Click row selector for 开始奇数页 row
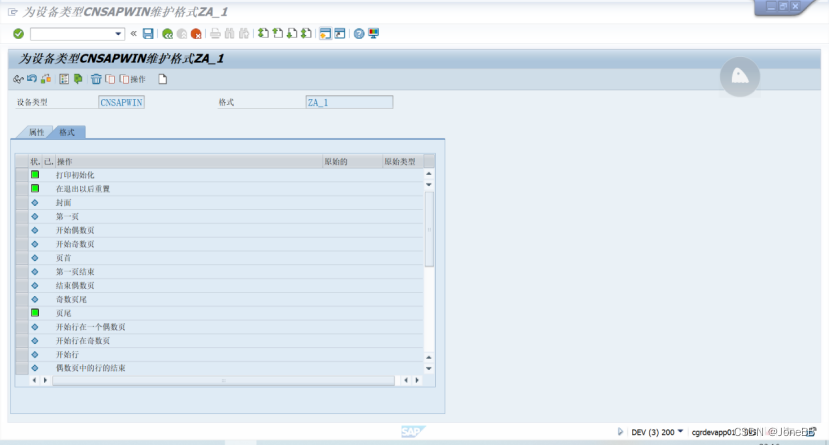The image size is (830, 446). click(22, 244)
